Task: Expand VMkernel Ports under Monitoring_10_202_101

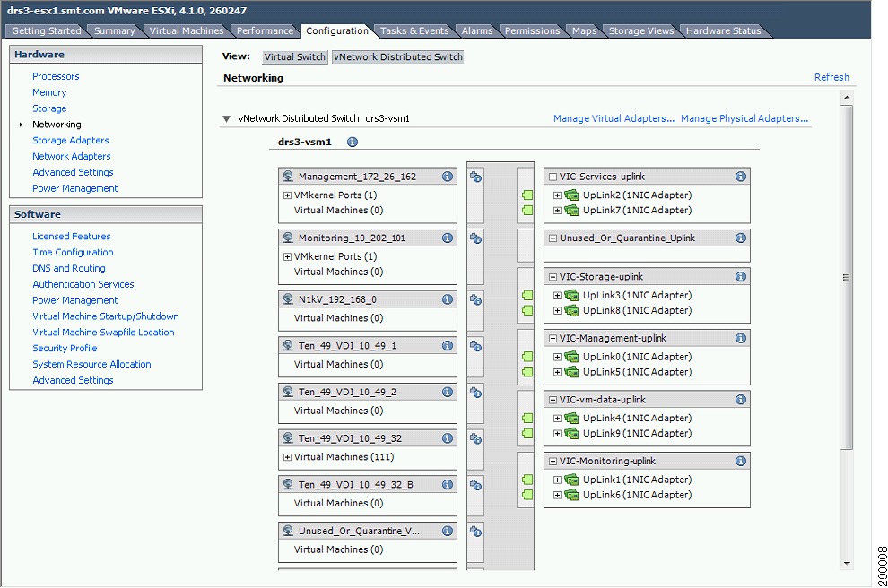Action: tap(287, 257)
